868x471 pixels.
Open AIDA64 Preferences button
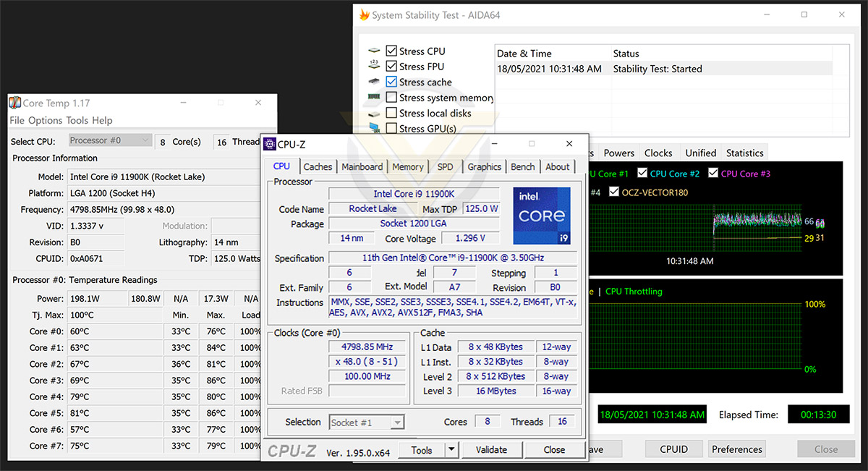(737, 449)
